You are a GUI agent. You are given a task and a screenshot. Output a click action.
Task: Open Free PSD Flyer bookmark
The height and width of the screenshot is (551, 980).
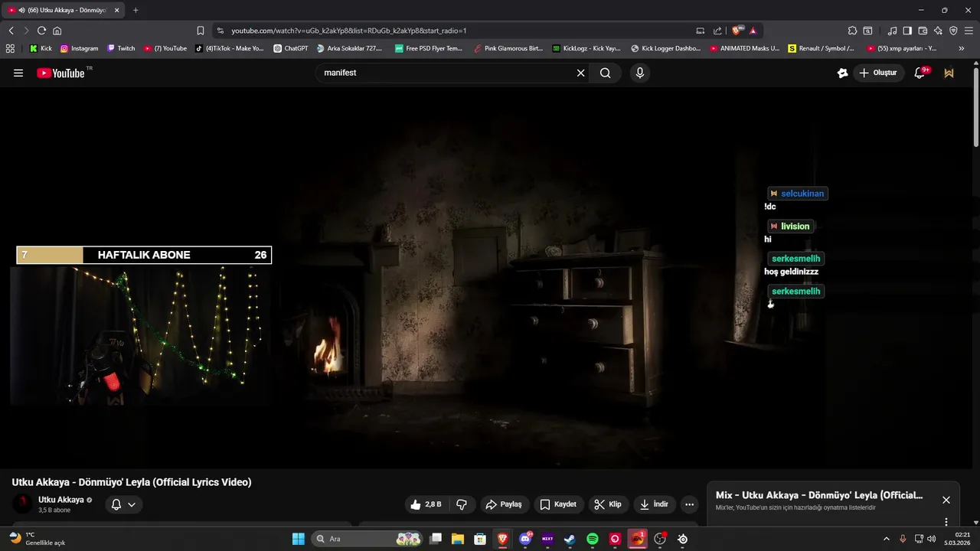(x=429, y=48)
